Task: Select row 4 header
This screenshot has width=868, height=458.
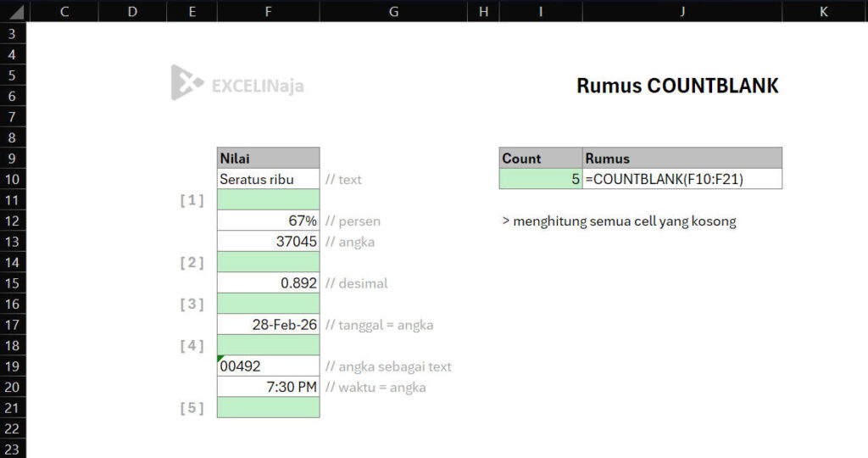Action: (x=13, y=55)
